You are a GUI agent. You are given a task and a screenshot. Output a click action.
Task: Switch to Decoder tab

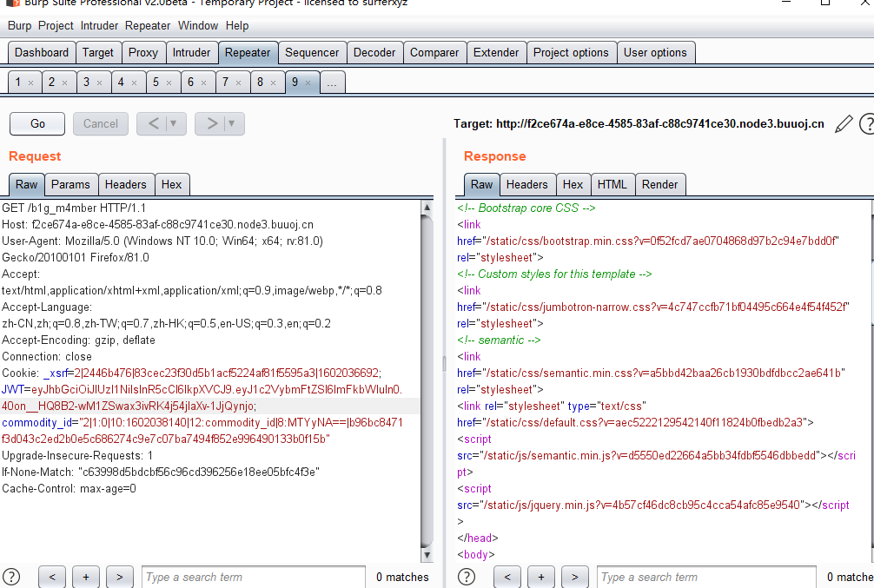tap(374, 52)
